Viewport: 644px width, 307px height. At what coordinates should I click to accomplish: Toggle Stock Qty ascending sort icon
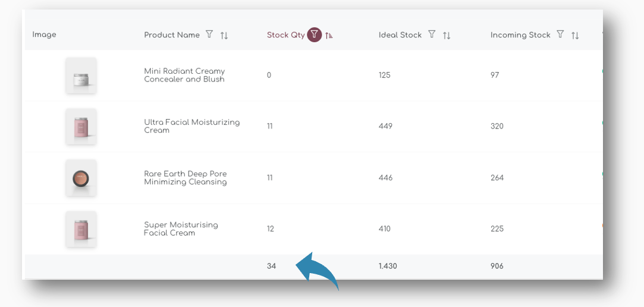click(x=329, y=35)
